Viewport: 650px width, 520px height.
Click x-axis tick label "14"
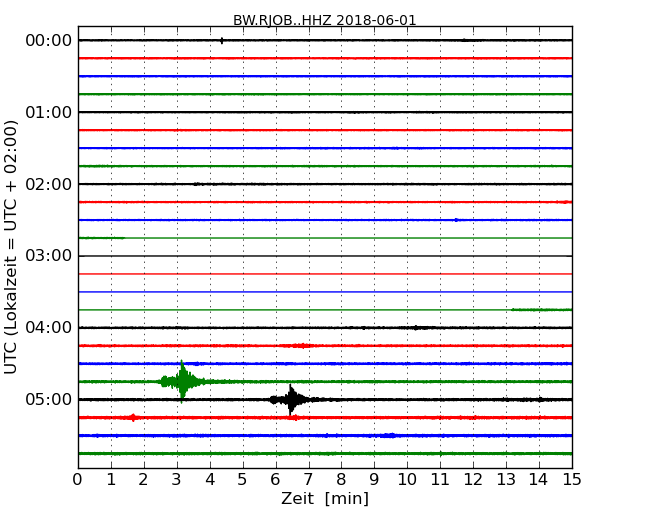[x=539, y=479]
